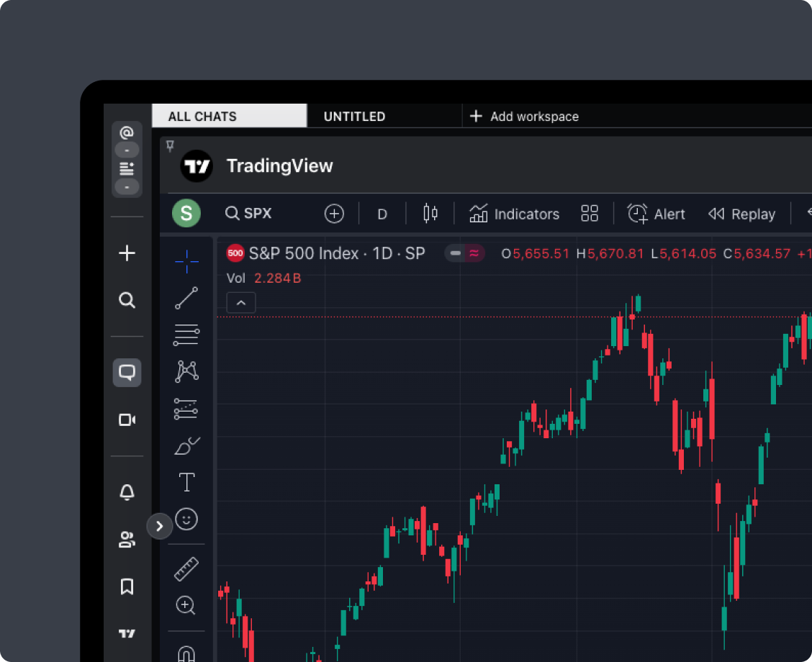This screenshot has width=812, height=662.
Task: Select the Measure ruler tool
Action: tap(186, 568)
